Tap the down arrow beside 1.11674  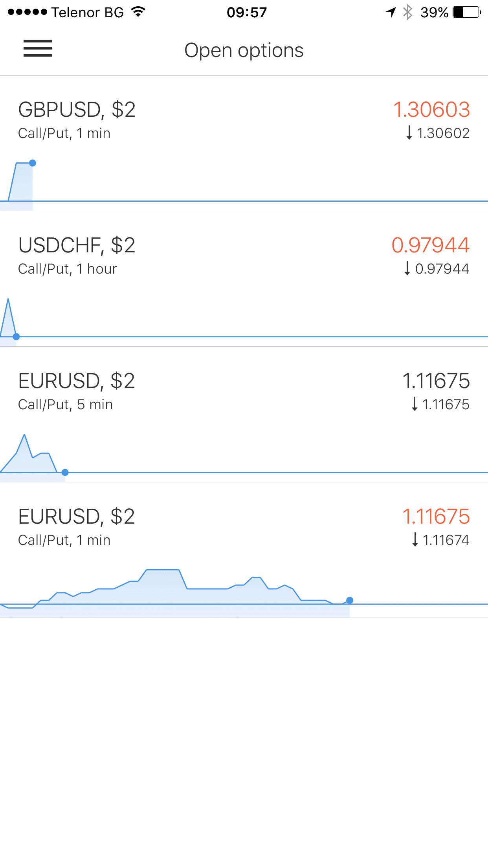tap(415, 540)
